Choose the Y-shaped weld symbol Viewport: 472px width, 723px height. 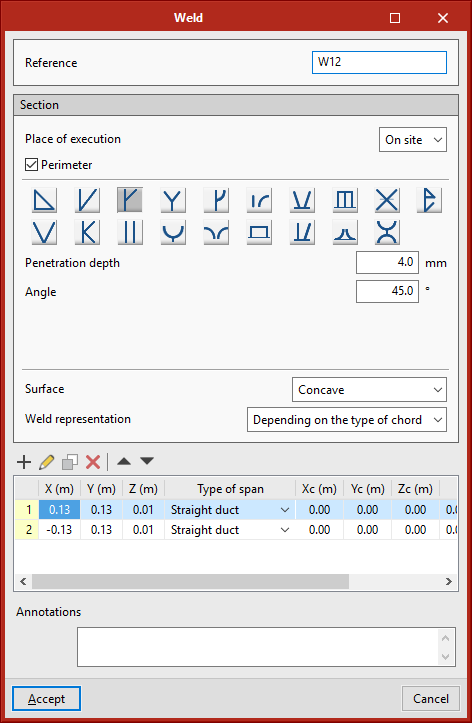click(x=173, y=200)
